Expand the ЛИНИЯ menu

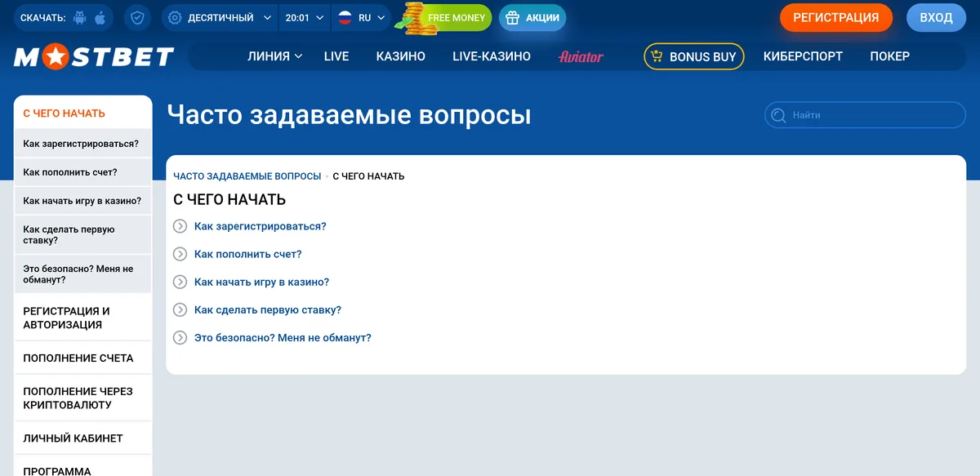275,56
